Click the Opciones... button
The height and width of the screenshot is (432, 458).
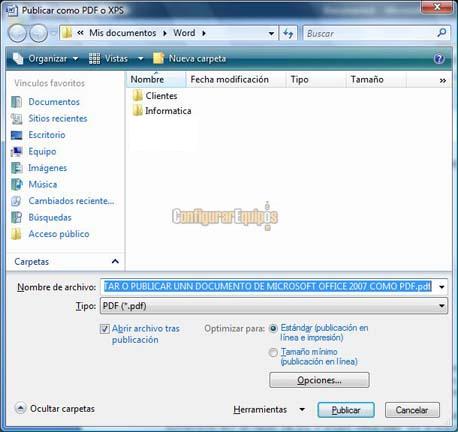319,380
